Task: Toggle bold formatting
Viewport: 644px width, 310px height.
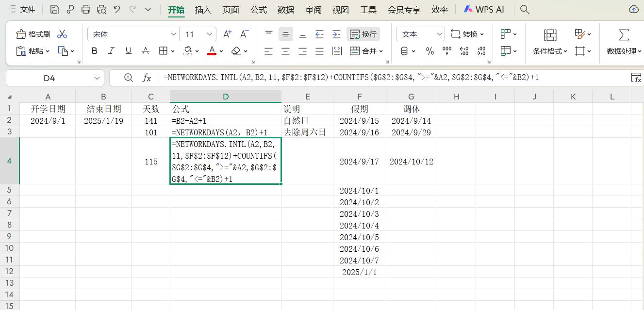Action: pos(94,50)
